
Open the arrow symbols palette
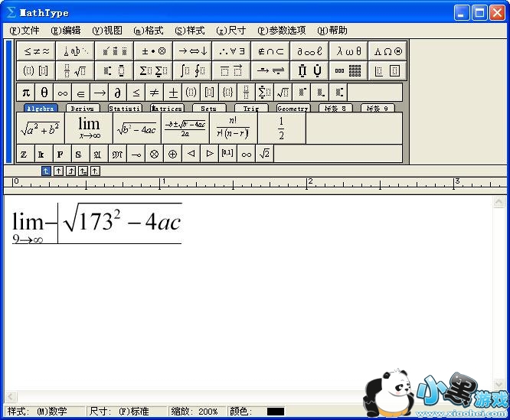[x=192, y=51]
